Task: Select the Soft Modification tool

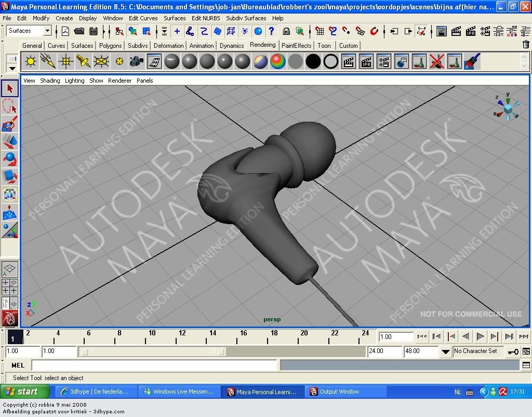Action: click(x=10, y=212)
